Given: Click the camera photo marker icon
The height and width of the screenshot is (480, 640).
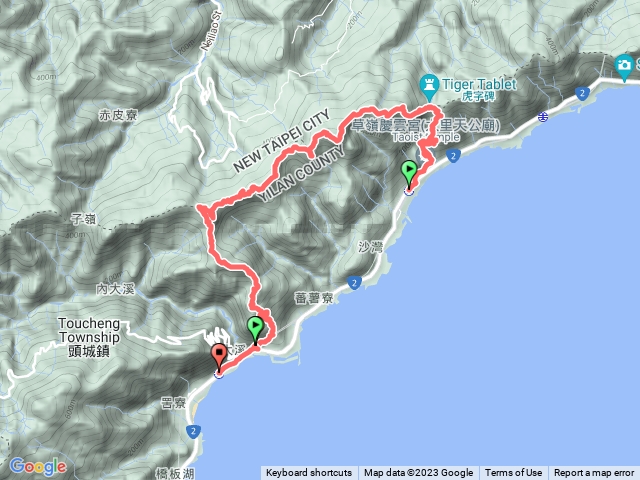Looking at the screenshot, I should click(x=623, y=68).
